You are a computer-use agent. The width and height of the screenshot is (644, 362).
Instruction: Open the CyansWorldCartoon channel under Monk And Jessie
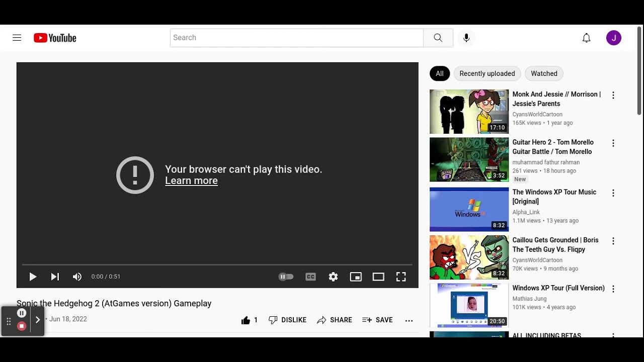pos(537,115)
